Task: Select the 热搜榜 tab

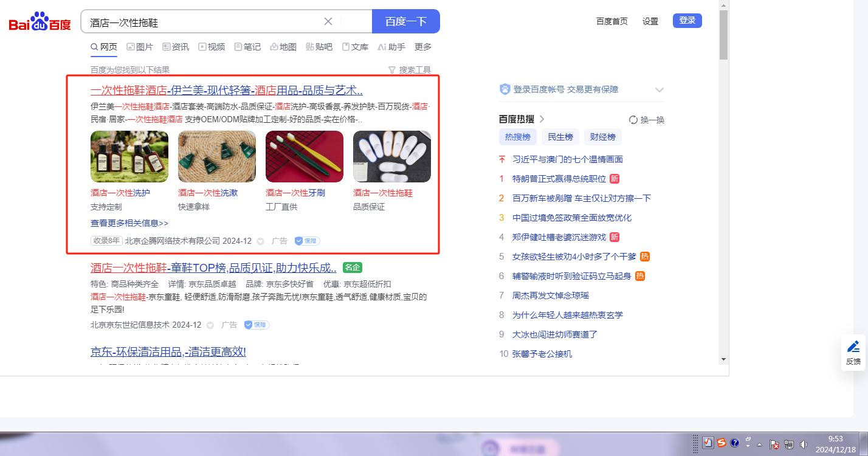Action: pyautogui.click(x=518, y=137)
